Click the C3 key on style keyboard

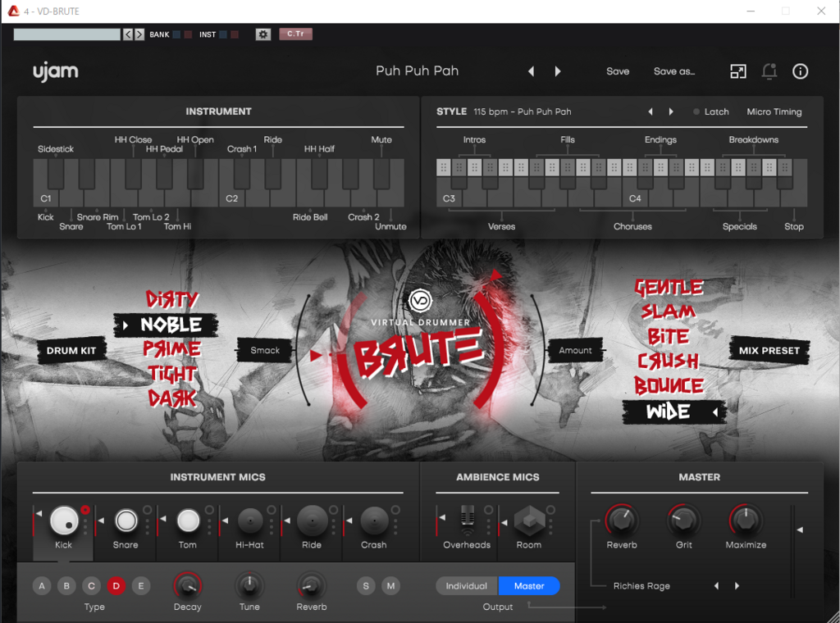[449, 197]
